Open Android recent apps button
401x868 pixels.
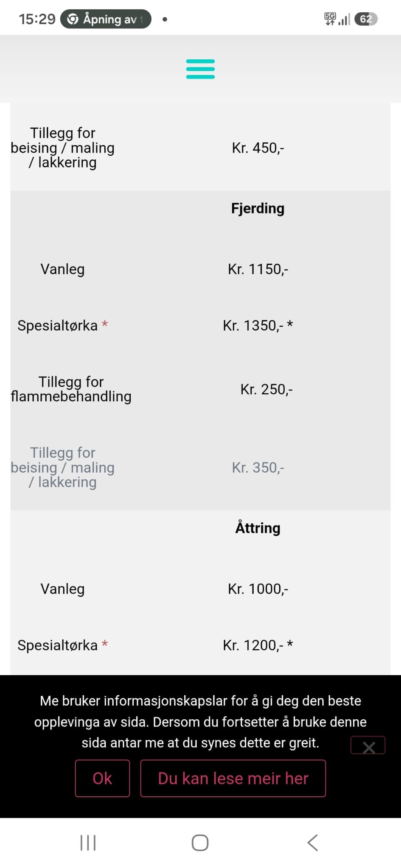pyautogui.click(x=88, y=843)
